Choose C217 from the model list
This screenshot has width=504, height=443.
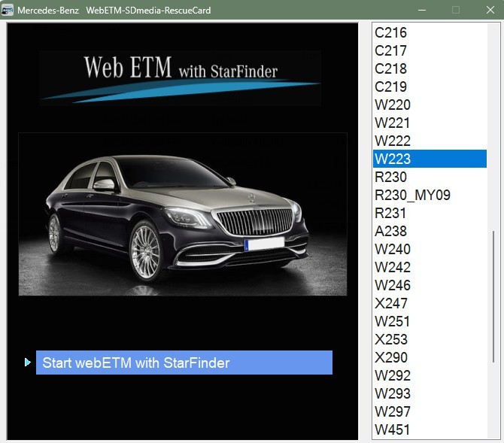pyautogui.click(x=391, y=50)
